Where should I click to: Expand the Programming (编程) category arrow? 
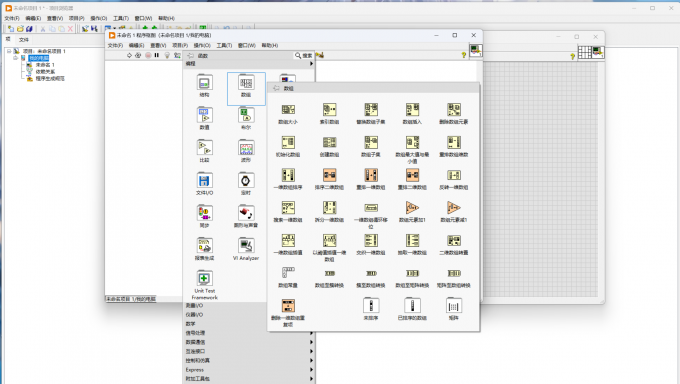click(311, 64)
